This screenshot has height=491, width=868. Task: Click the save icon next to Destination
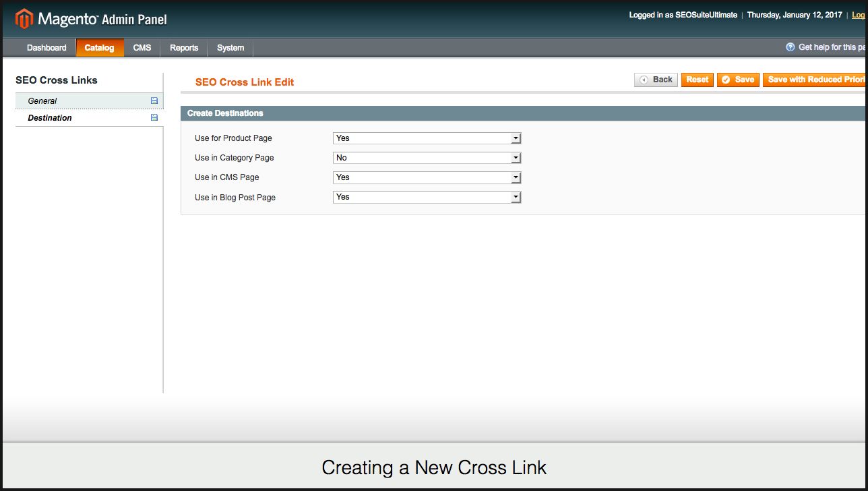(x=154, y=117)
